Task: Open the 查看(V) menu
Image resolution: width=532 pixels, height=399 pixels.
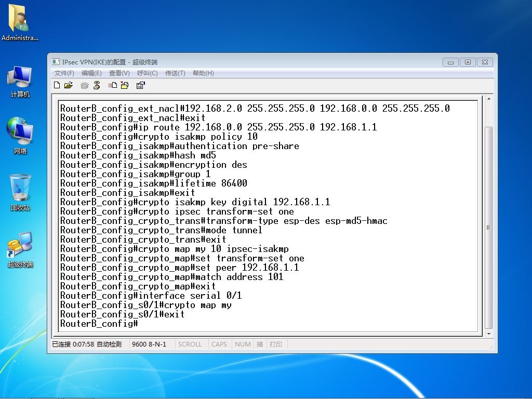Action: pos(119,73)
